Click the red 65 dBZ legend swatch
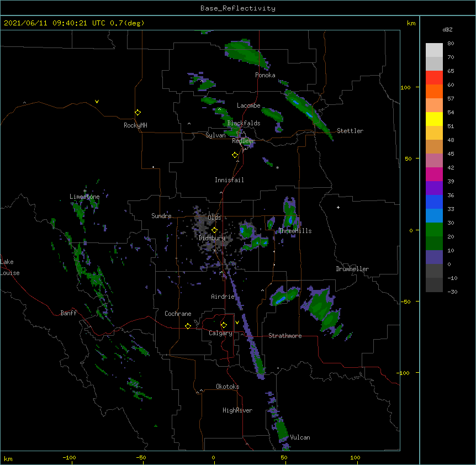Screen dimensions: 476x465 [434, 78]
